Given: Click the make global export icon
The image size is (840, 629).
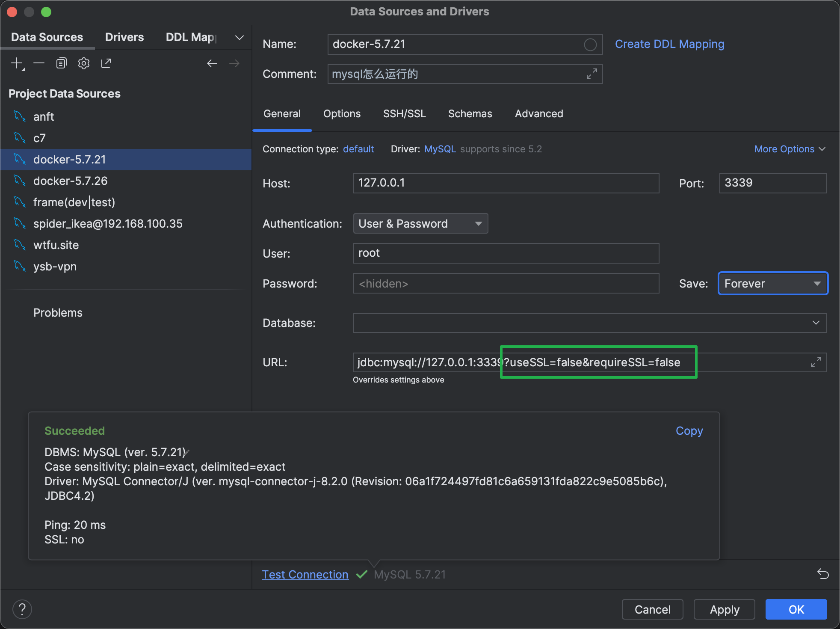Looking at the screenshot, I should point(106,64).
